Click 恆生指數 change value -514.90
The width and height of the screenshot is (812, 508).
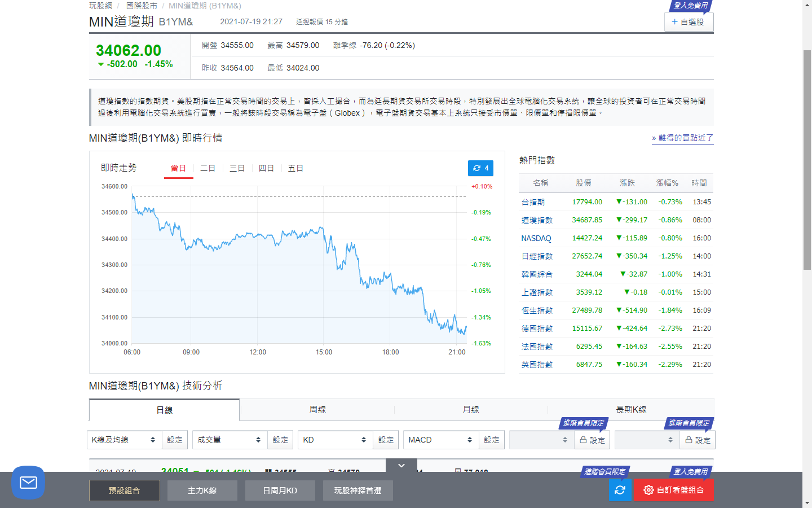pyautogui.click(x=632, y=310)
